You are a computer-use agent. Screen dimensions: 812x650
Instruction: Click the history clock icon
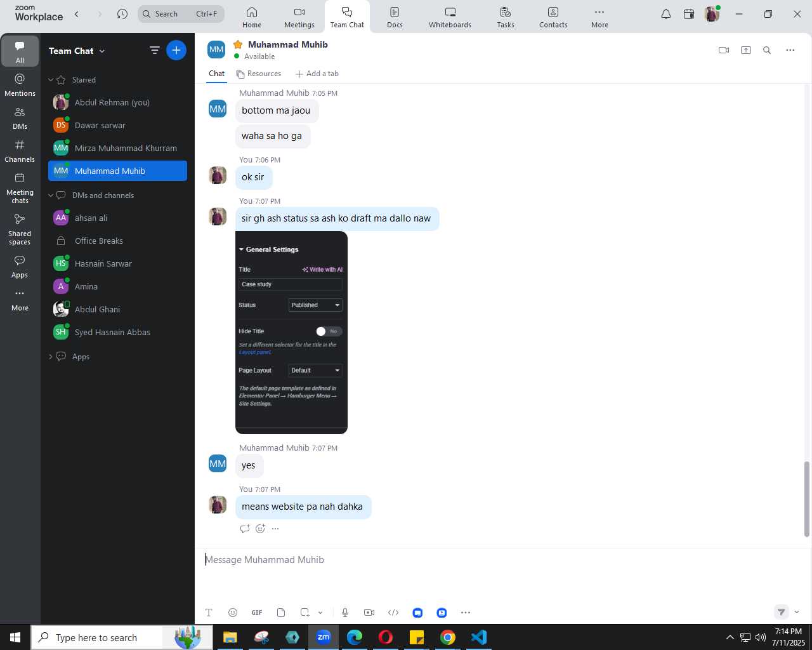click(x=122, y=14)
